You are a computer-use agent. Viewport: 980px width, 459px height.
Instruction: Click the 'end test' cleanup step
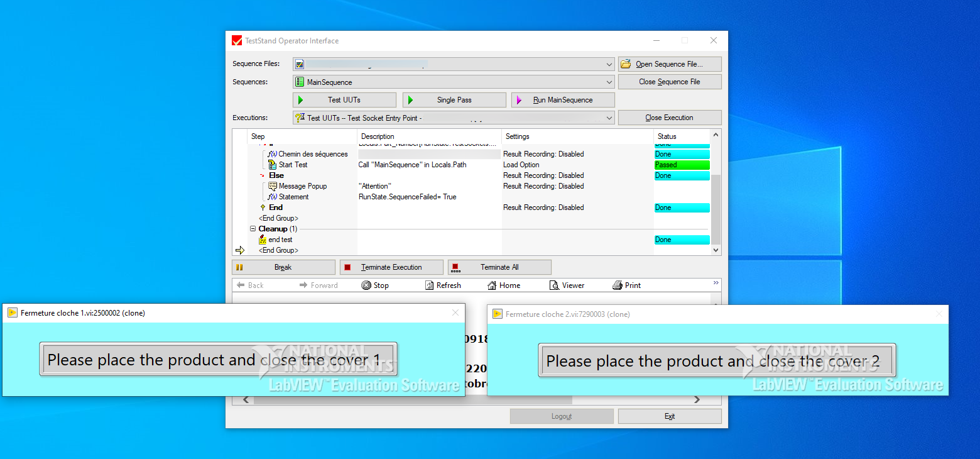(x=280, y=240)
